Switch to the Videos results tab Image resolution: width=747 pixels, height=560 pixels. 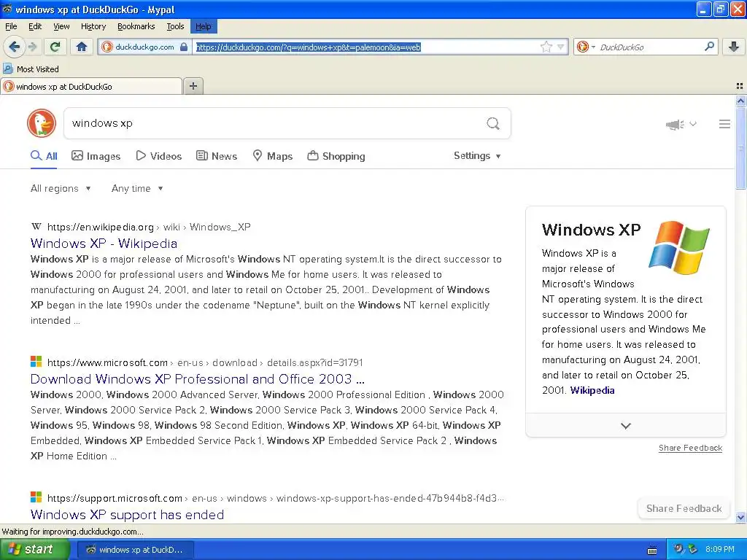158,156
